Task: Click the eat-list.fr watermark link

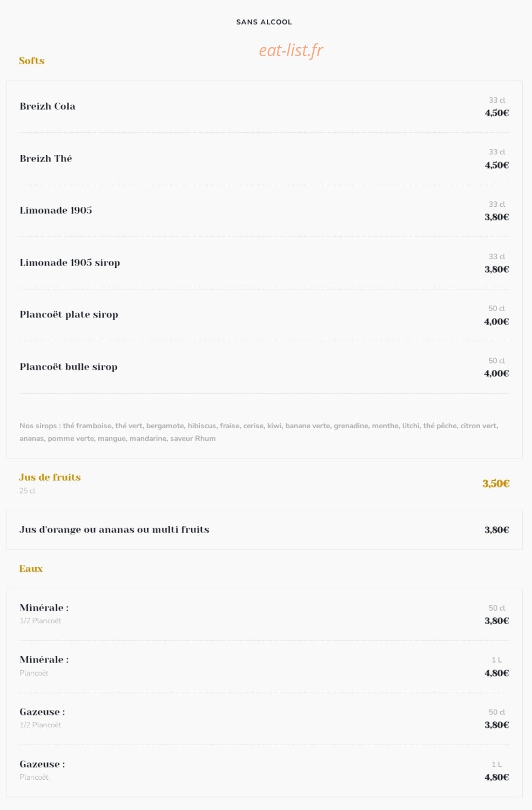Action: pos(291,50)
